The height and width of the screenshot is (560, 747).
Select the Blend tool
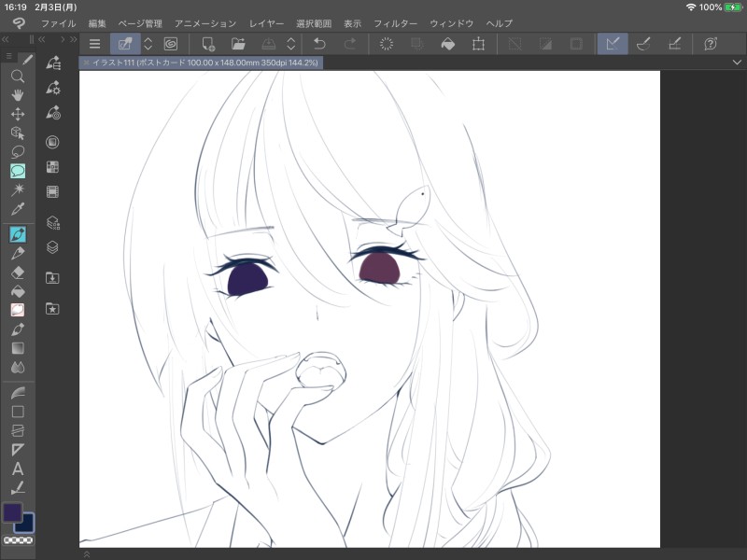click(x=18, y=367)
